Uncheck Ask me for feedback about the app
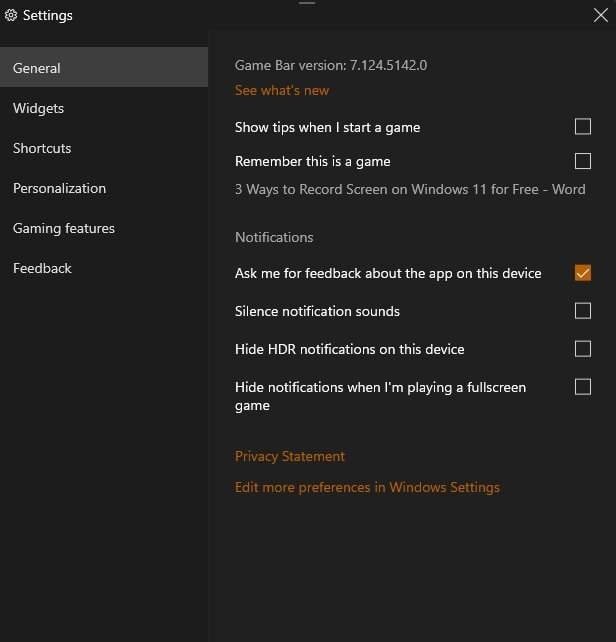Screen dimensions: 616x642 click(583, 273)
